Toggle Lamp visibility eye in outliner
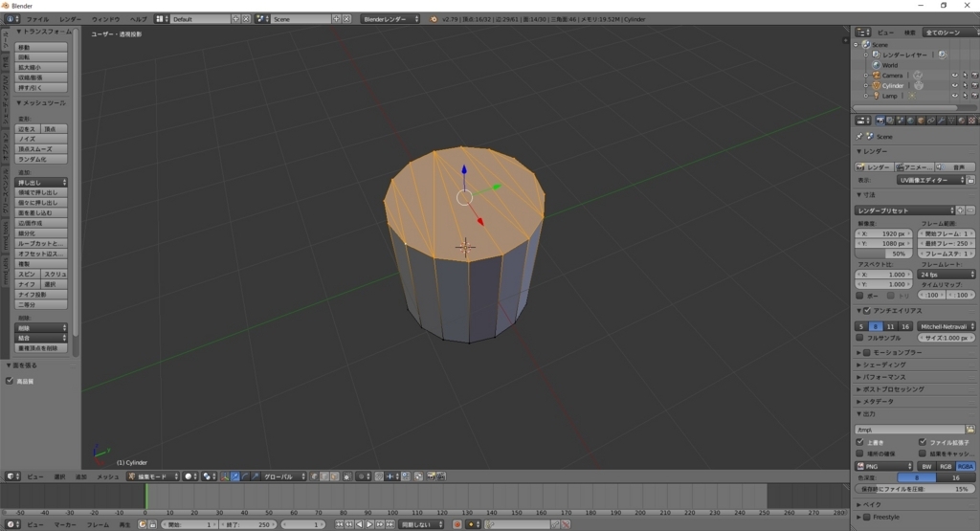 point(954,97)
